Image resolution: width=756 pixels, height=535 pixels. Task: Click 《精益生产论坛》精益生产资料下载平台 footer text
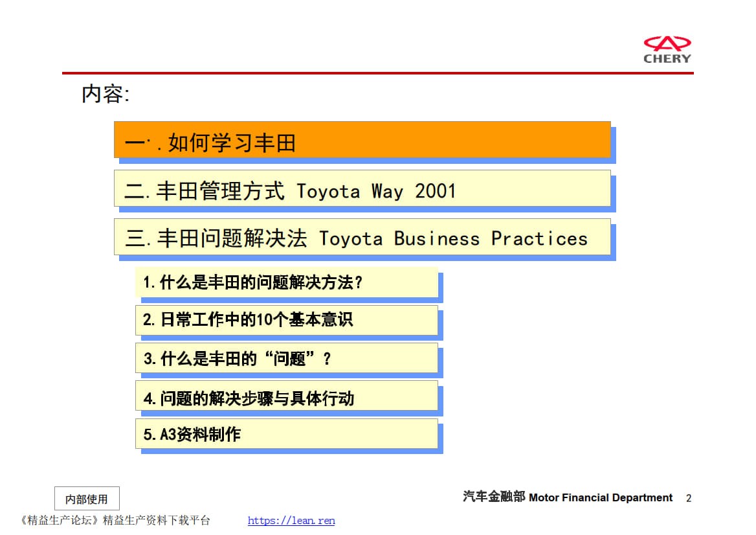tap(115, 521)
